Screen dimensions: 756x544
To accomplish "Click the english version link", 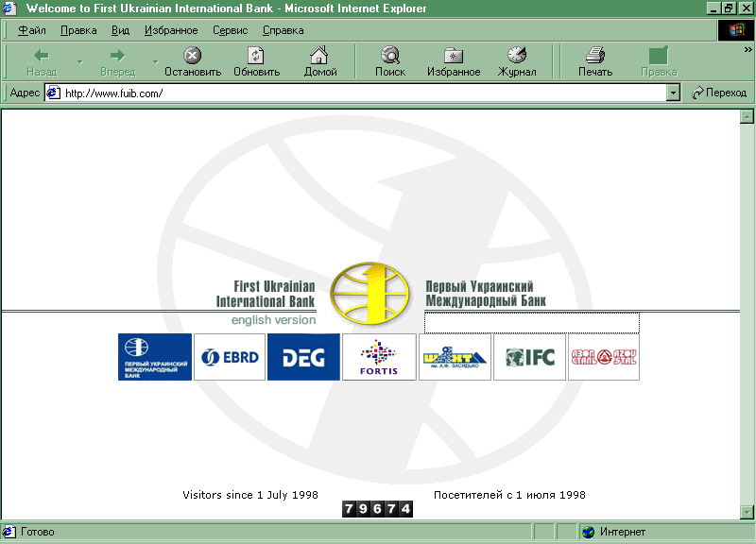I will pos(273,320).
